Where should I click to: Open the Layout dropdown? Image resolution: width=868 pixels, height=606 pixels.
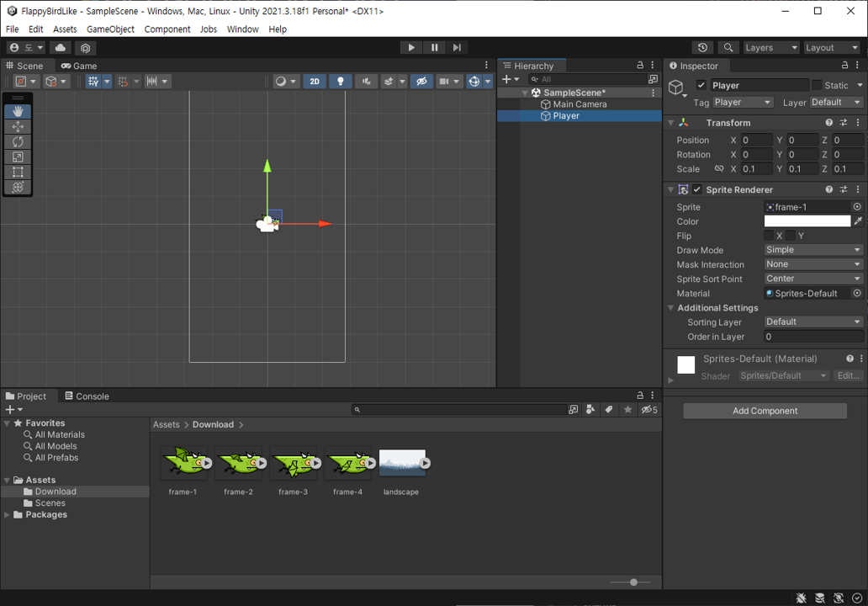tap(832, 48)
